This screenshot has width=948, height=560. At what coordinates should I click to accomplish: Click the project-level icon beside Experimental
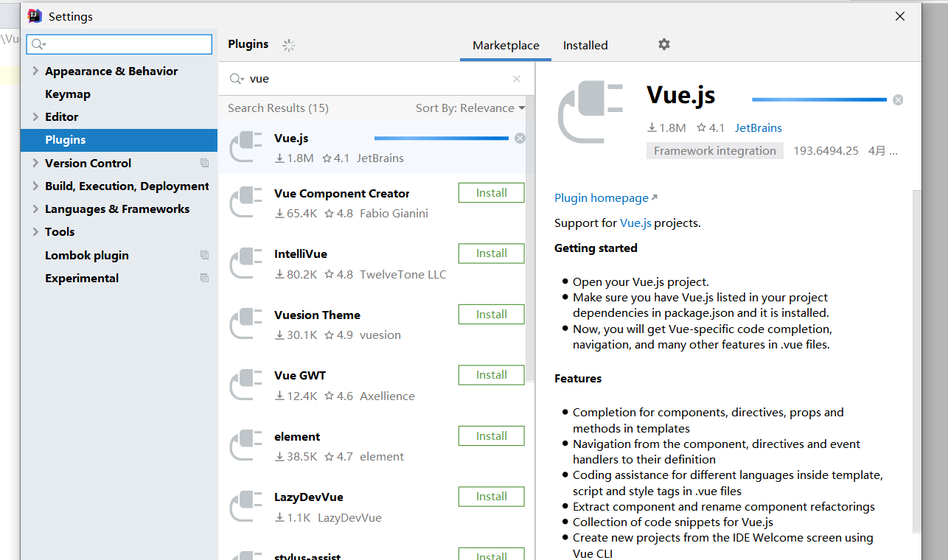coord(205,278)
